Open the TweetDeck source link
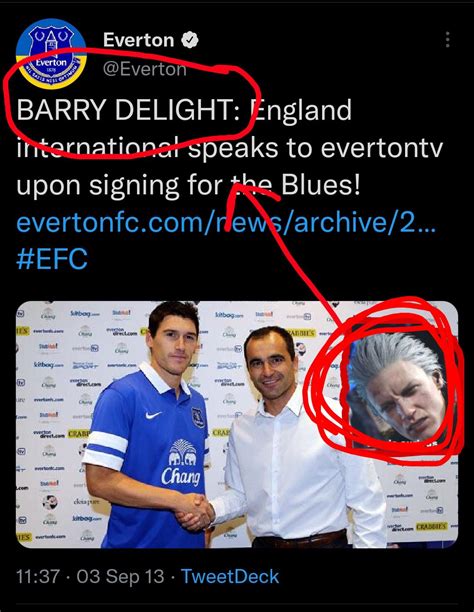 click(x=230, y=576)
